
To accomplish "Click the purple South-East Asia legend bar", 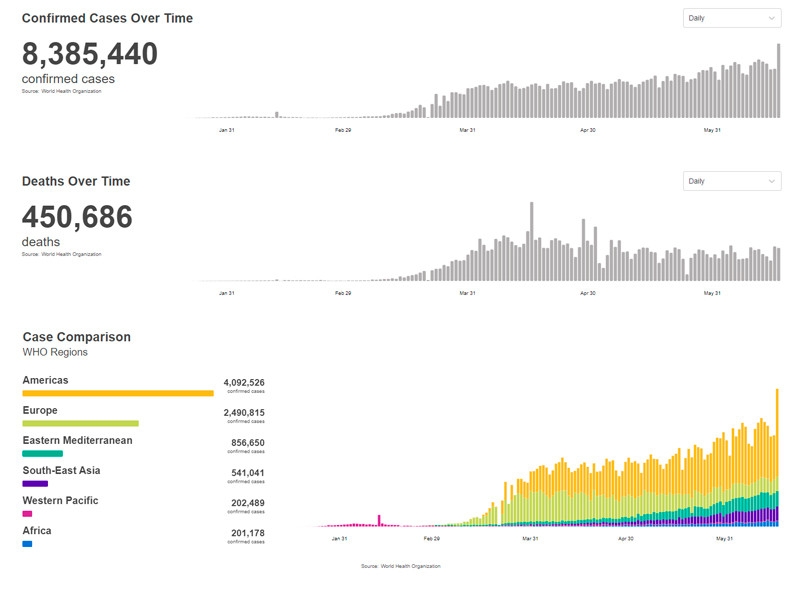I will point(35,483).
